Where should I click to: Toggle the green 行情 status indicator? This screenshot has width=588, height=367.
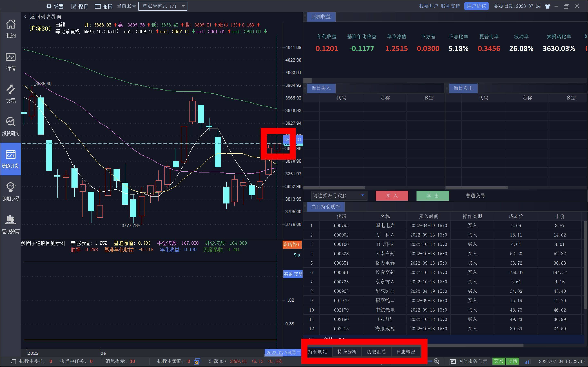tap(513, 361)
